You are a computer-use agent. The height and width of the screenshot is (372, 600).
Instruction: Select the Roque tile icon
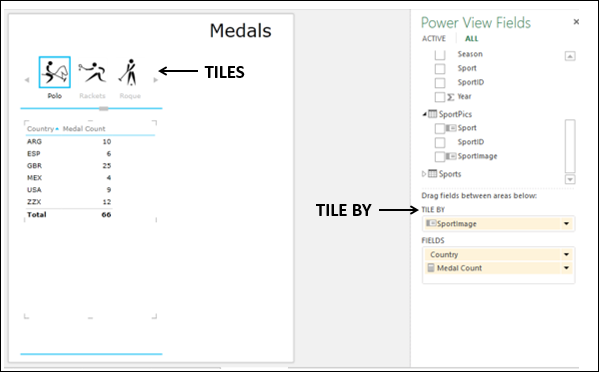coord(129,72)
